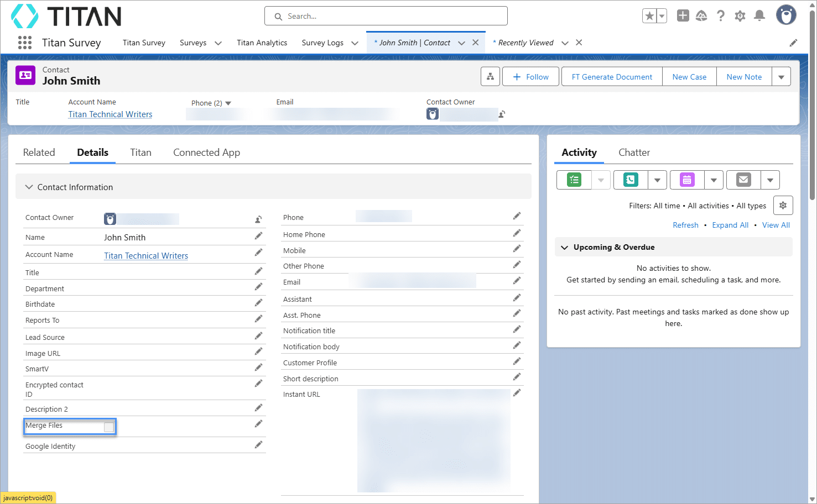This screenshot has height=504, width=817.
Task: Switch to the Chatter tab
Action: pyautogui.click(x=634, y=153)
